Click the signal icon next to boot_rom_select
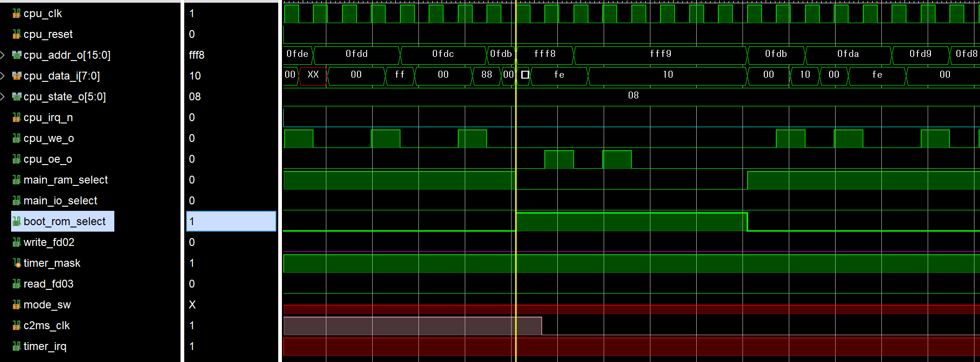The height and width of the screenshot is (362, 980). [16, 222]
